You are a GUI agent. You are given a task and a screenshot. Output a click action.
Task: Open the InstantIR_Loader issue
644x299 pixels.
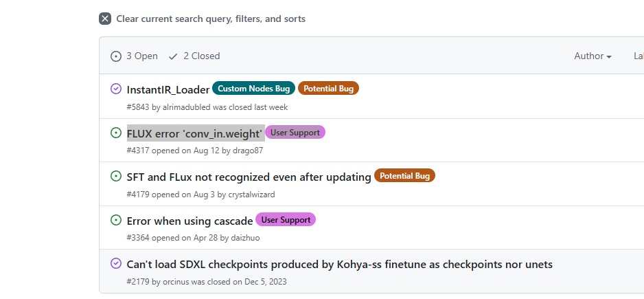point(168,89)
